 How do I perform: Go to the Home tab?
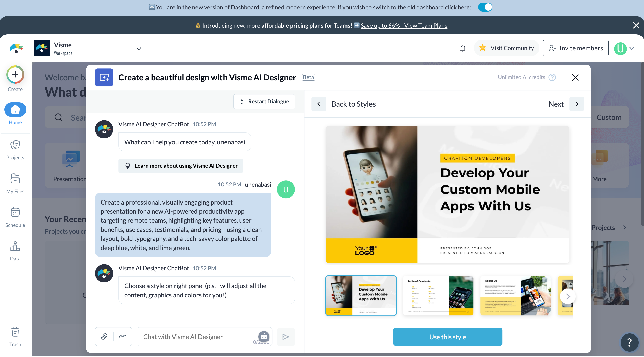coord(15,114)
